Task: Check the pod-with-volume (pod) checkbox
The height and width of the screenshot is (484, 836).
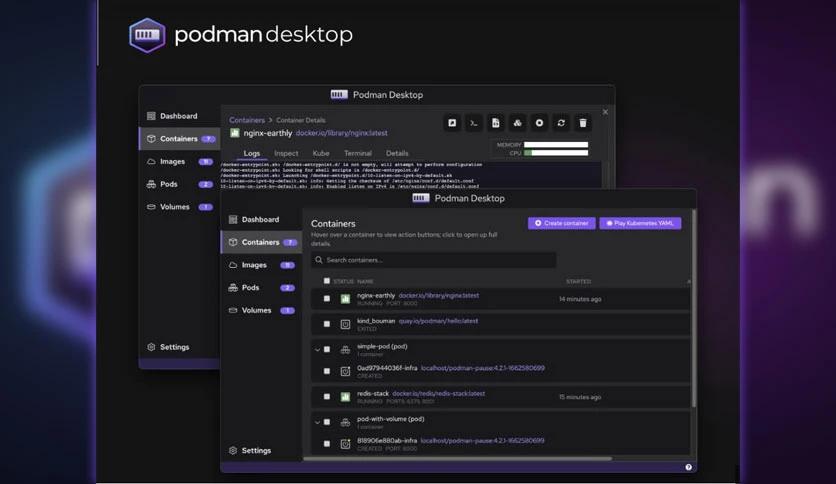Action: pos(327,422)
